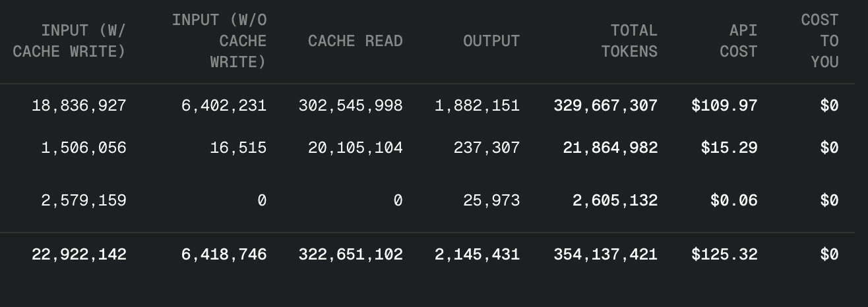Viewport: 868px width, 307px height.
Task: Click the 237,307 output tokens value
Action: click(x=487, y=148)
